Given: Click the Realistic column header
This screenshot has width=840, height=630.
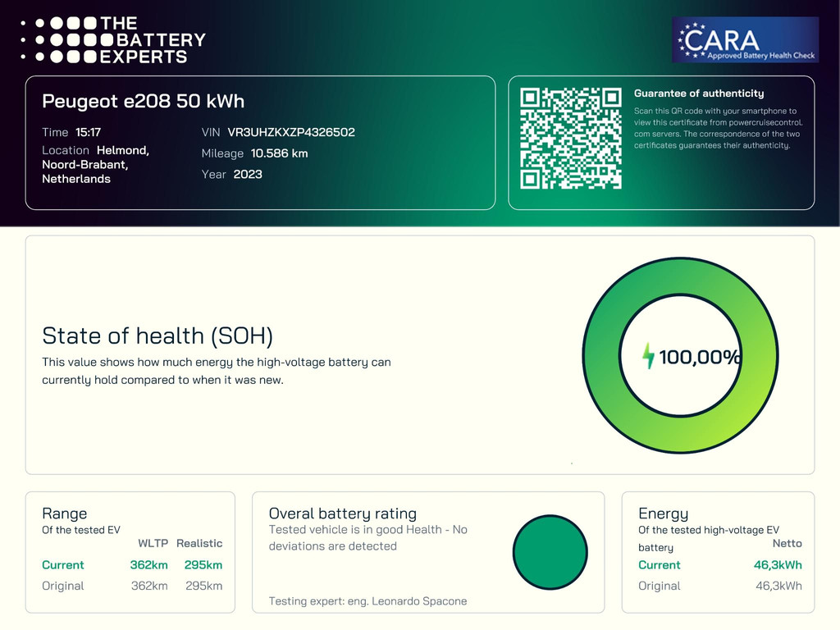Looking at the screenshot, I should [199, 543].
